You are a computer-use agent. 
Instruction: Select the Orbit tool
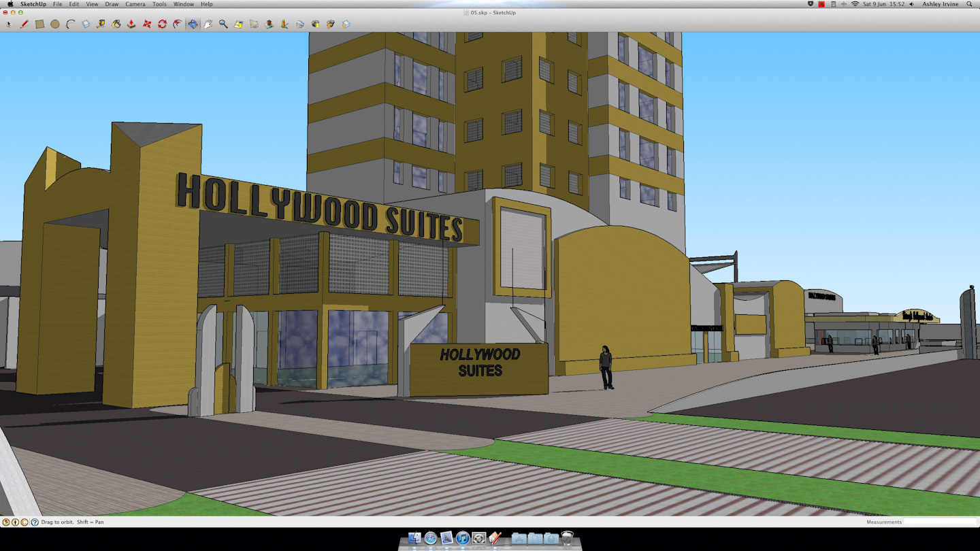coord(193,24)
